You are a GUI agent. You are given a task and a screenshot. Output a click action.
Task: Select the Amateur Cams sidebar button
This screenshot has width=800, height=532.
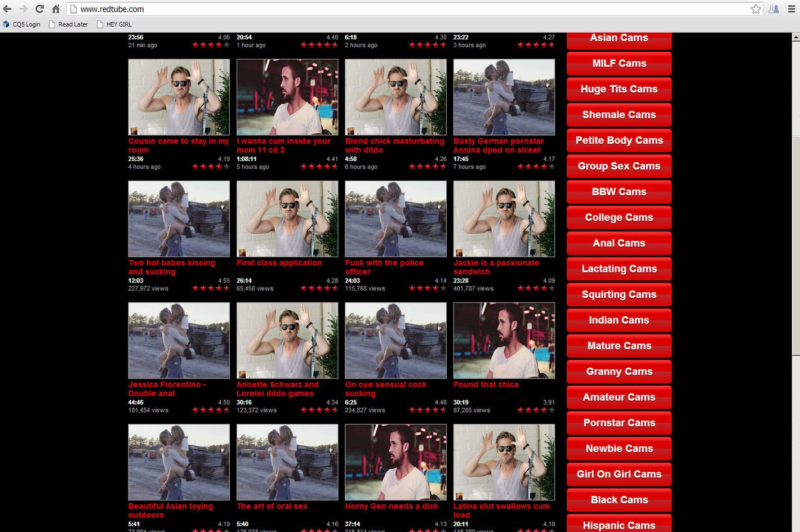[x=619, y=397]
